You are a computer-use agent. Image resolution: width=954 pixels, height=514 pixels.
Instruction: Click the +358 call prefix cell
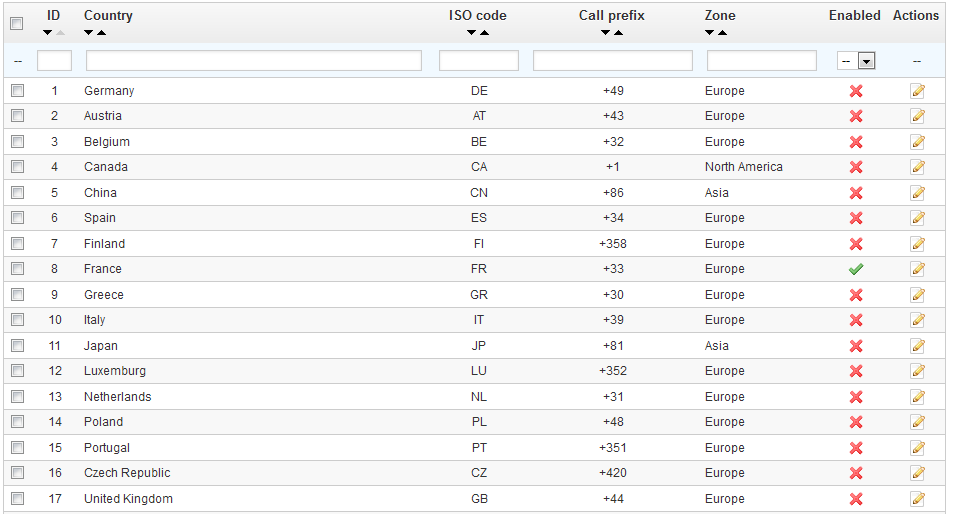pos(613,244)
